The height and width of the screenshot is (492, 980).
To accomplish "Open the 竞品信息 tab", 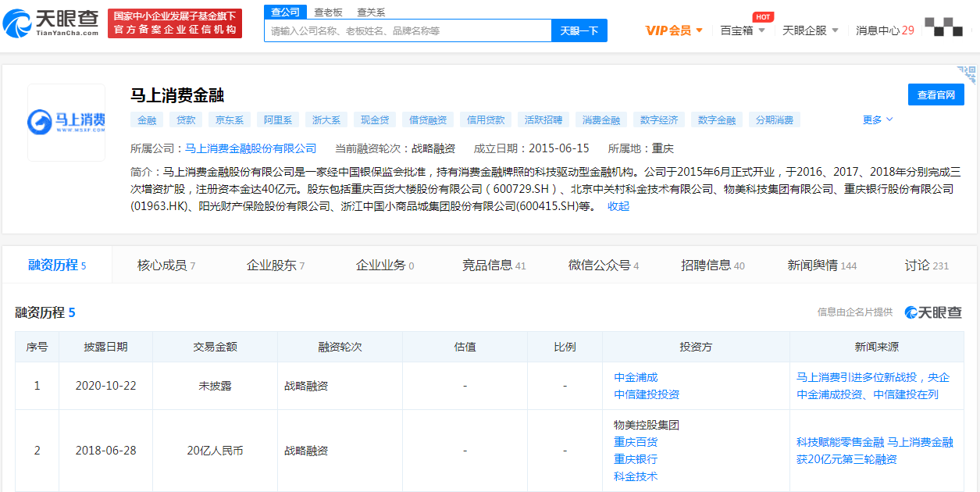I will coord(494,266).
